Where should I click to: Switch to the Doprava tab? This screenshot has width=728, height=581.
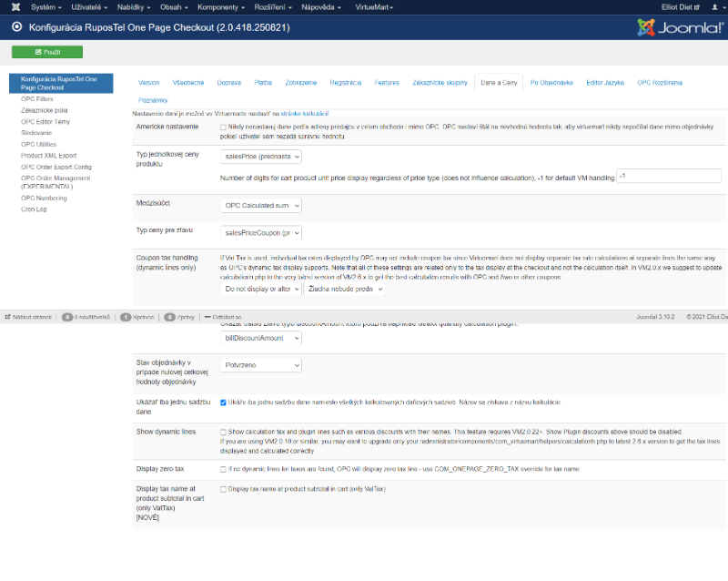click(229, 83)
